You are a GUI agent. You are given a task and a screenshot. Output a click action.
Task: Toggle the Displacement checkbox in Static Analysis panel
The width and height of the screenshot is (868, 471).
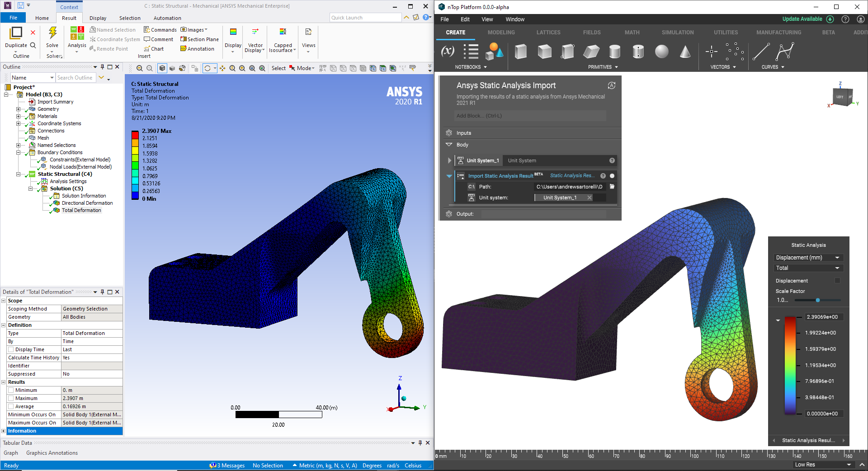(837, 281)
